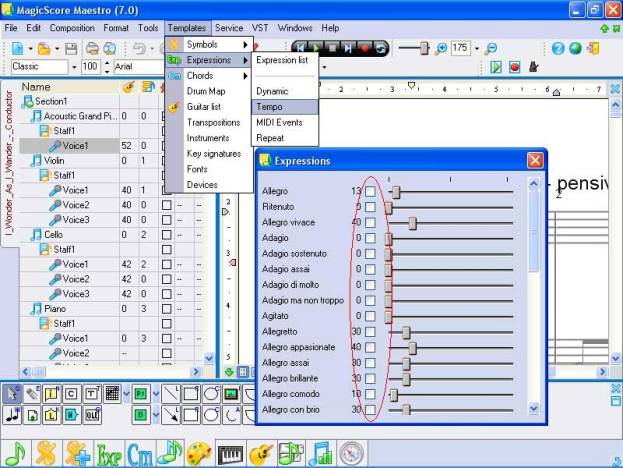Open the piano keyboard panel

(x=230, y=454)
